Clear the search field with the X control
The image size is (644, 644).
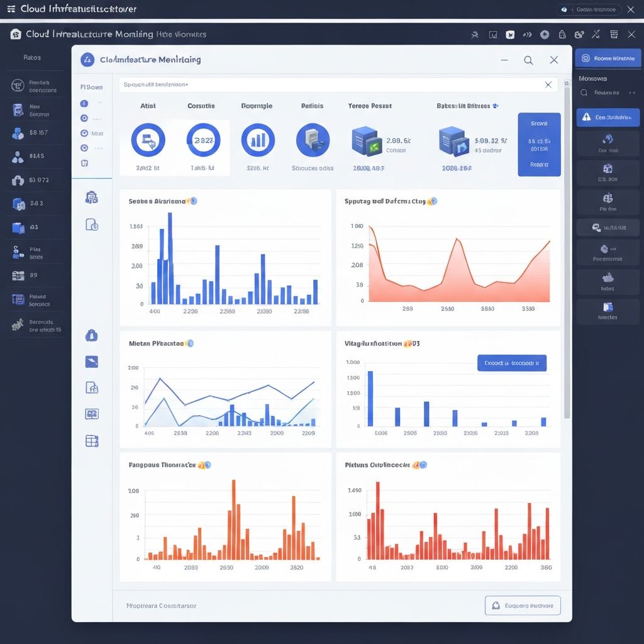[x=548, y=84]
